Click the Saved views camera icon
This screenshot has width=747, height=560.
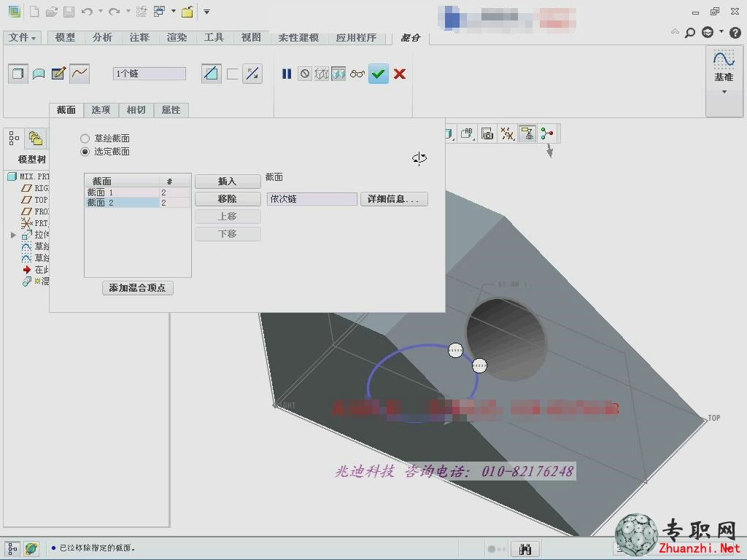487,134
